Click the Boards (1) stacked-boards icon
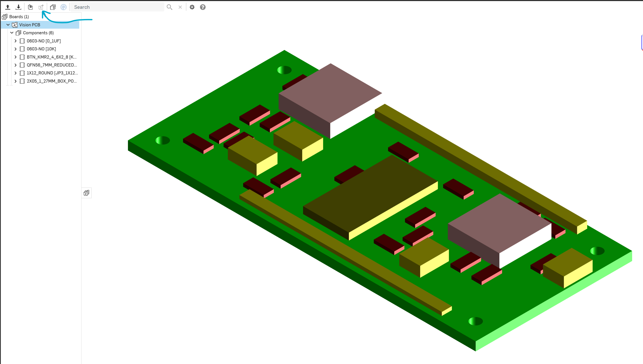Screen dimensions: 643x364 coord(5,17)
